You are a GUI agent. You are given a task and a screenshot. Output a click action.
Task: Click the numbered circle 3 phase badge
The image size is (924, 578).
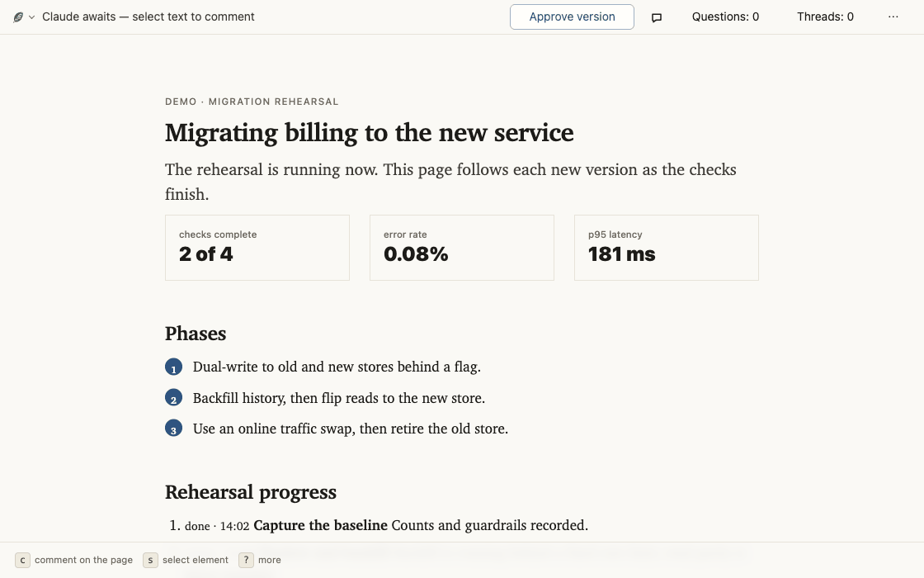[x=173, y=429]
